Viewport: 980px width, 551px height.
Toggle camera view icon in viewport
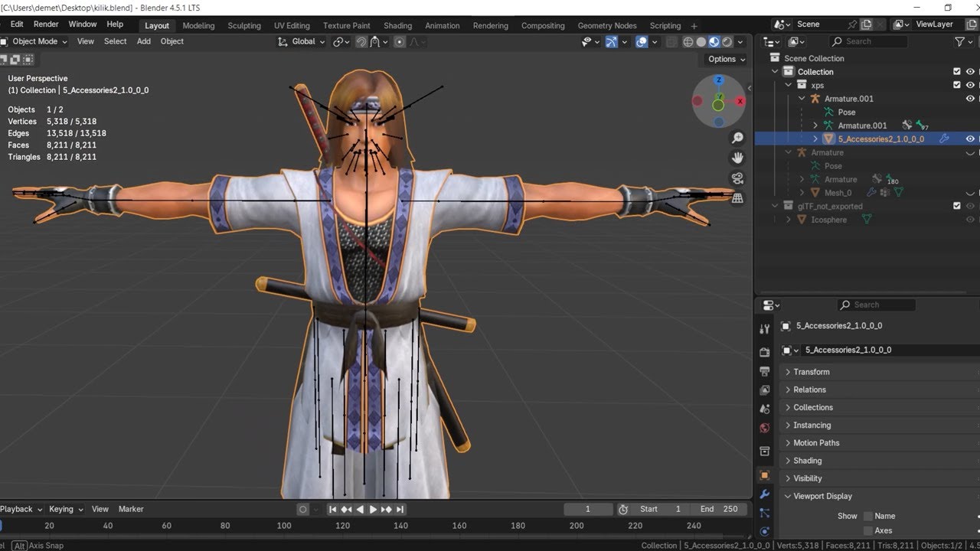coord(737,178)
